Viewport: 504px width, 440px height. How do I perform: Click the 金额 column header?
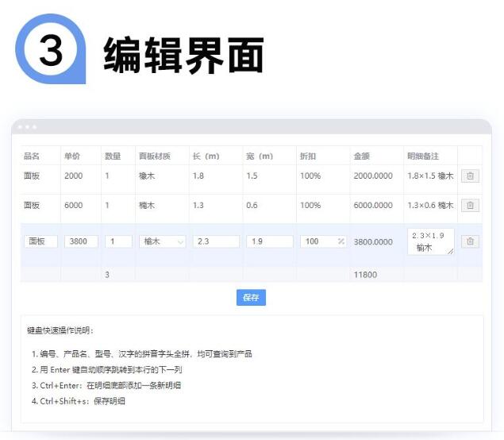362,156
